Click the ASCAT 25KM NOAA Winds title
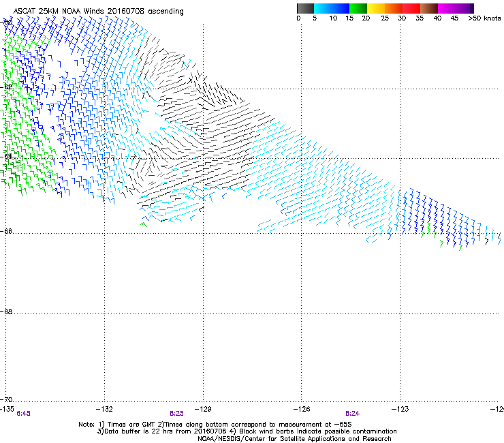The width and height of the screenshot is (504, 443). pos(98,12)
